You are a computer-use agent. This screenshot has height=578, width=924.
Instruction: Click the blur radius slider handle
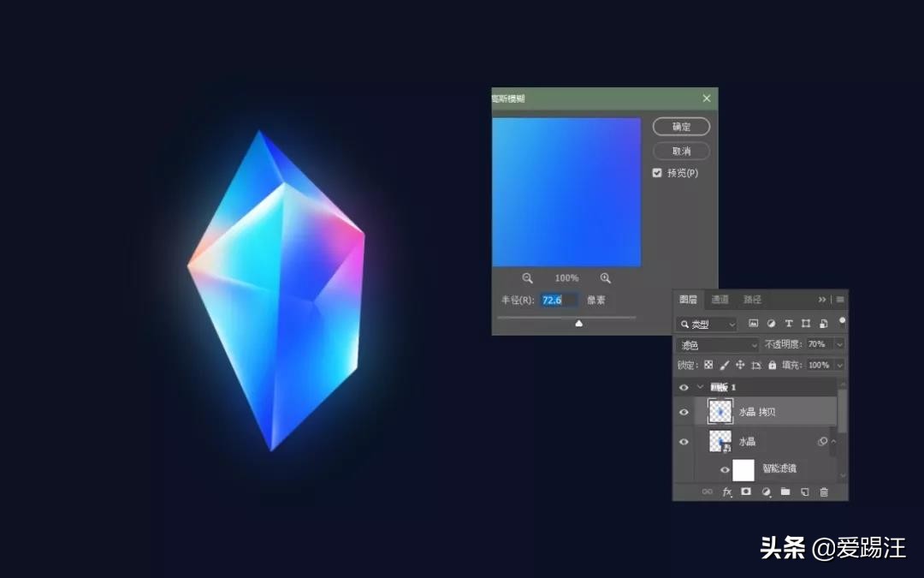pyautogui.click(x=579, y=324)
